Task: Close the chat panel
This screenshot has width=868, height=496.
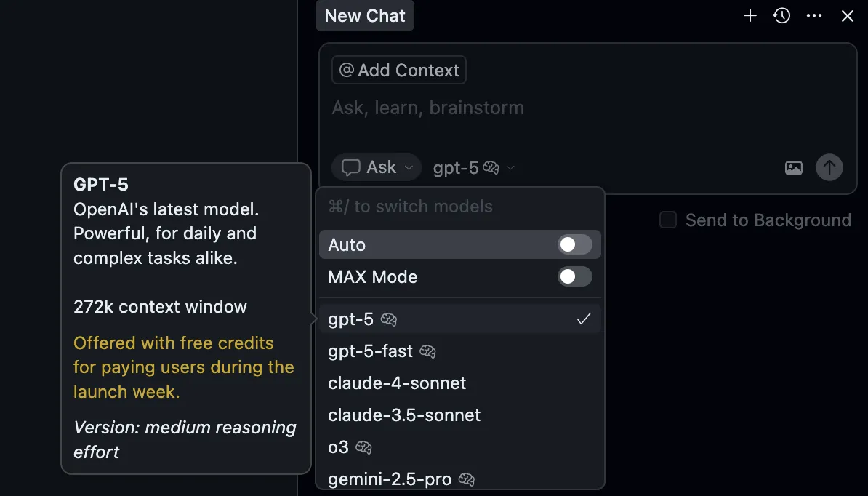Action: tap(848, 16)
